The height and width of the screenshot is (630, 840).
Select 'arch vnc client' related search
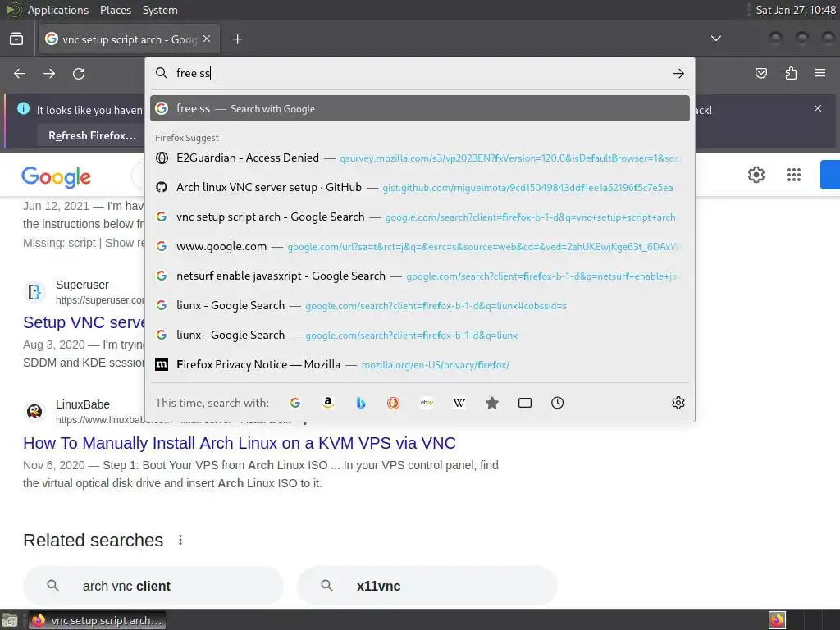pos(153,586)
